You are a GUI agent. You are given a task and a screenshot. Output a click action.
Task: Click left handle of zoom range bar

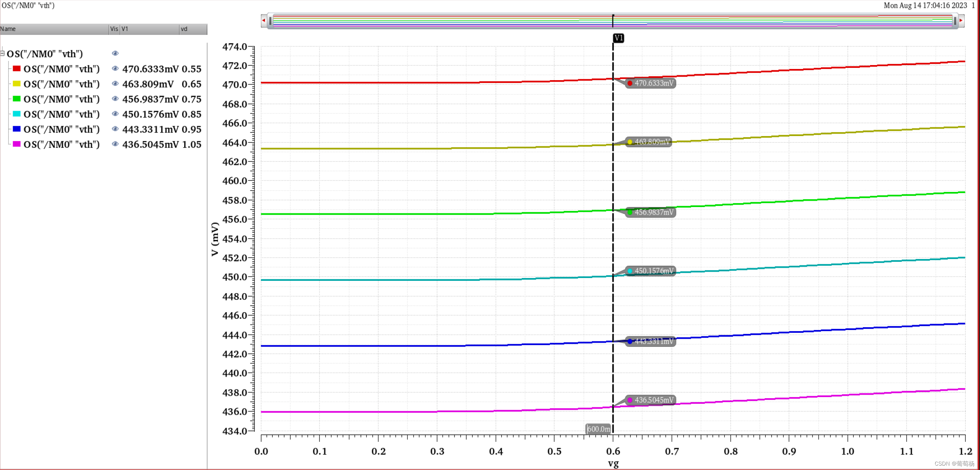pos(270,21)
